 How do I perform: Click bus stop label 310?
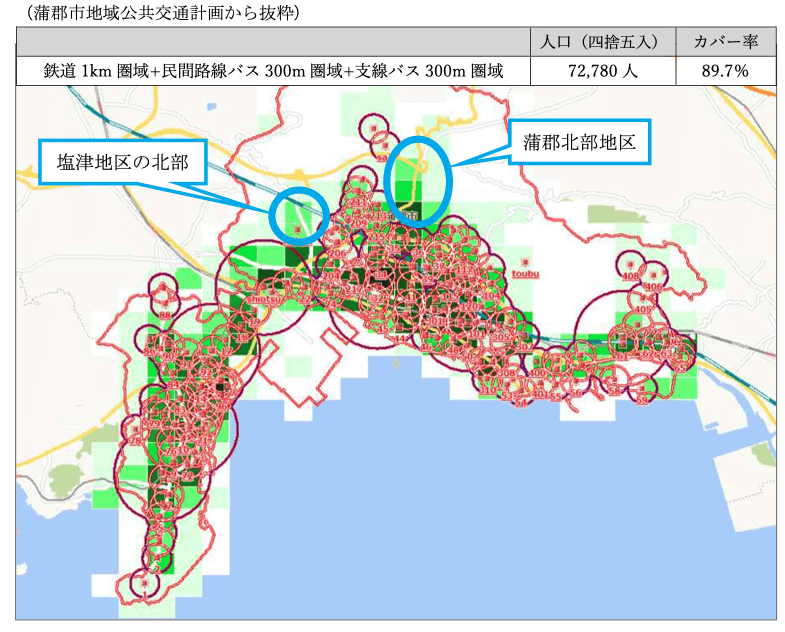pos(488,390)
